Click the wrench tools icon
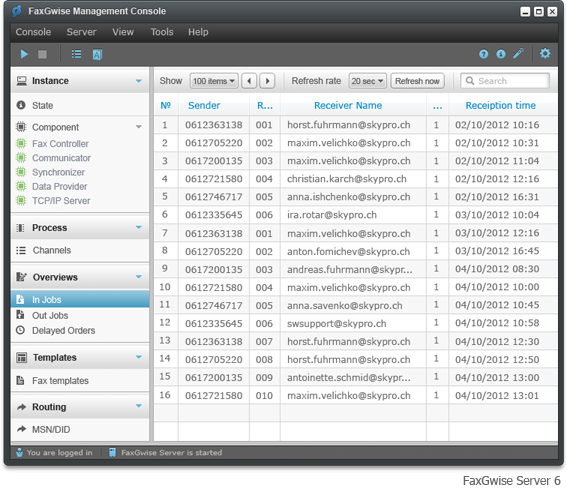 [x=518, y=54]
